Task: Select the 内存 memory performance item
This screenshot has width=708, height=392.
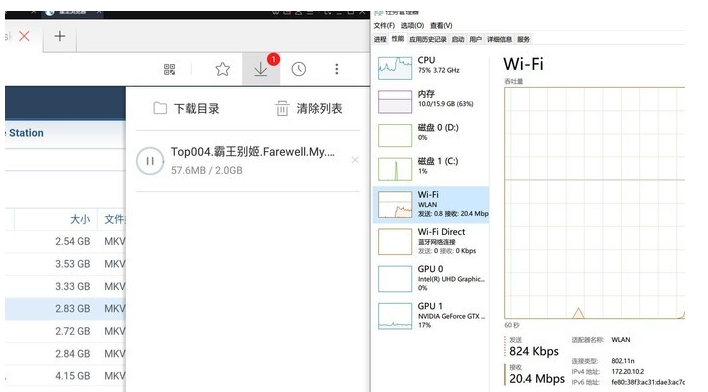Action: pyautogui.click(x=431, y=101)
